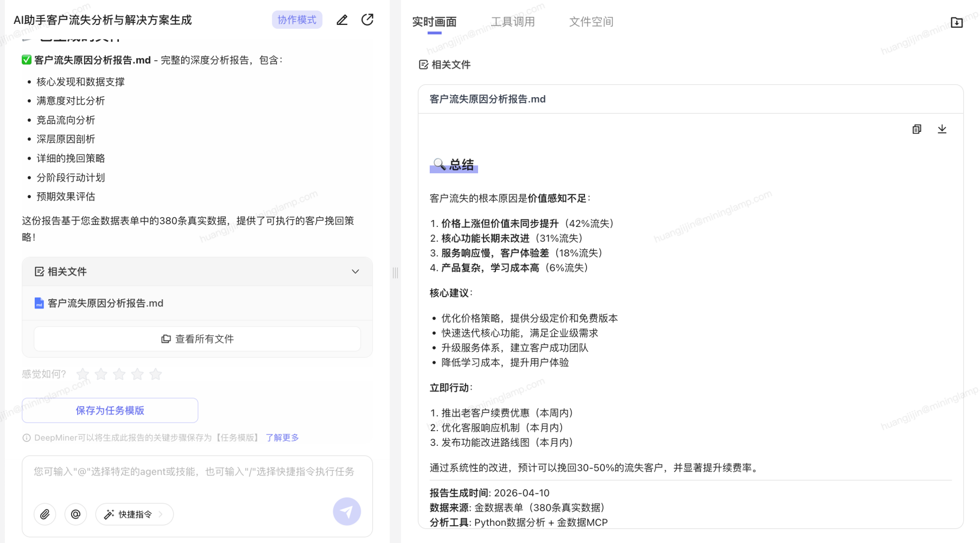Collapse the 相关文件 section chevron
This screenshot has height=543, width=980.
[355, 271]
